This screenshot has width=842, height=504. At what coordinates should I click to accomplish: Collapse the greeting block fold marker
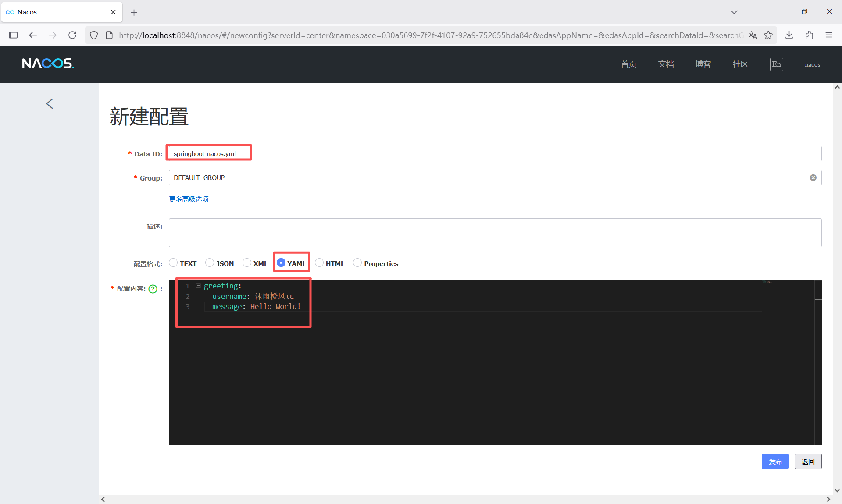coord(198,286)
